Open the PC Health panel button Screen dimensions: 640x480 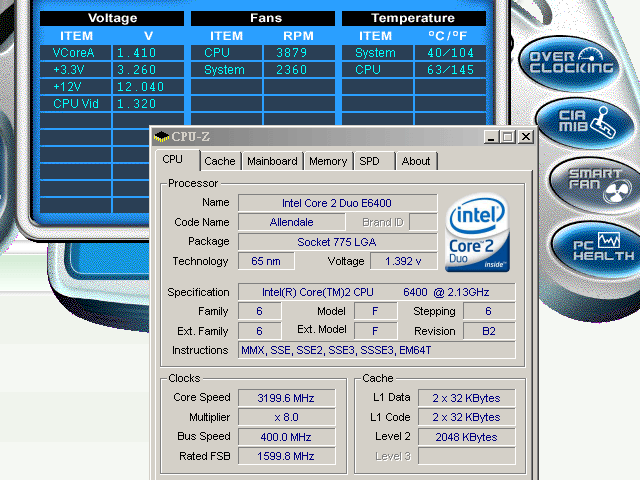[x=597, y=249]
